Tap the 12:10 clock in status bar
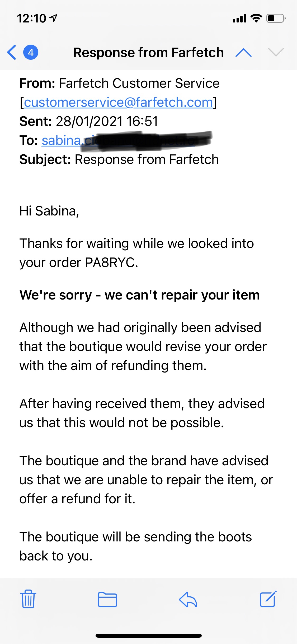This screenshot has height=644, width=297. pos(31,19)
